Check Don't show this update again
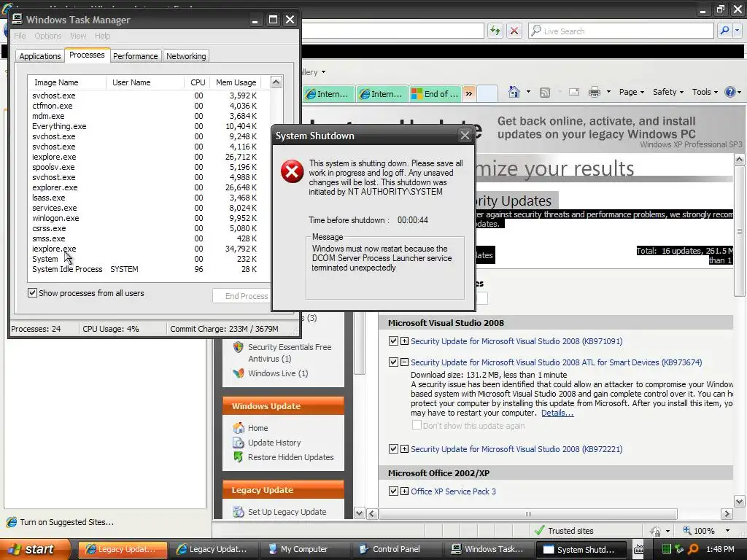The image size is (747, 560). 417,425
